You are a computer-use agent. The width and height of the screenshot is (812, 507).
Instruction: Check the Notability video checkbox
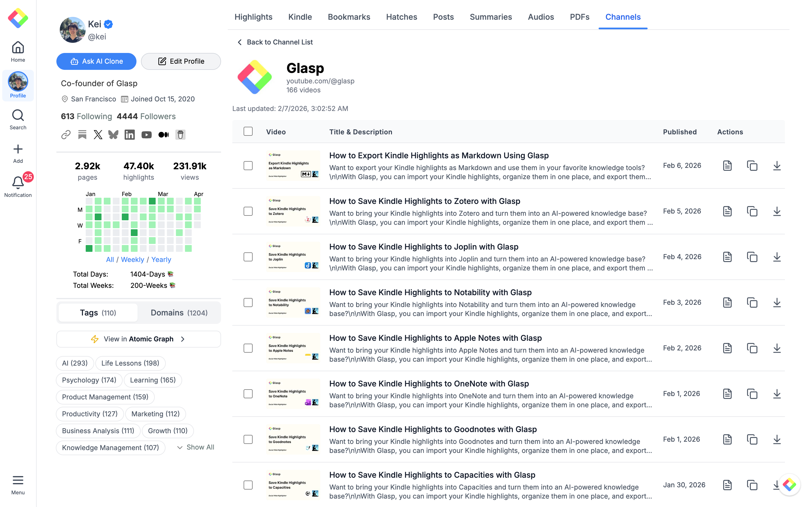248,303
